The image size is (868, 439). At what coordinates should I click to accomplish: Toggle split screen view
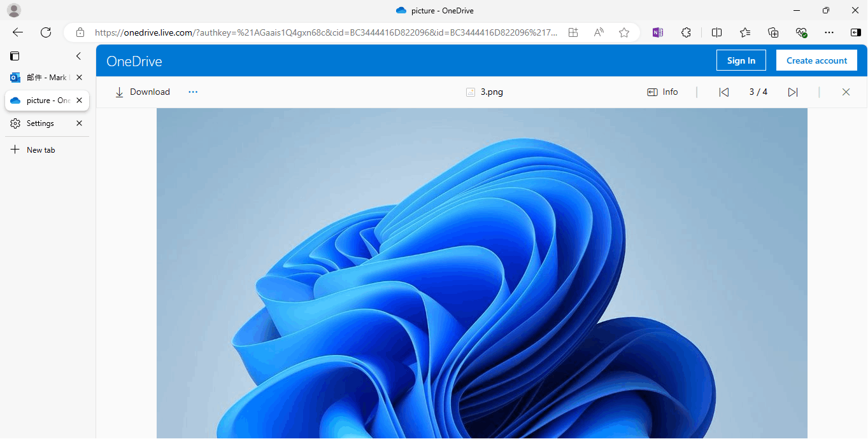(x=716, y=32)
